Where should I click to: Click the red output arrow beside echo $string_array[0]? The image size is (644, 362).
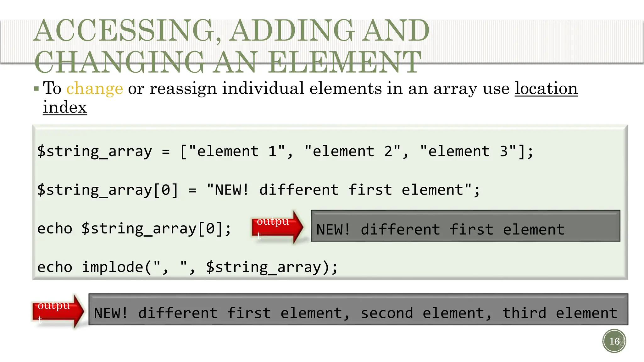(x=277, y=227)
